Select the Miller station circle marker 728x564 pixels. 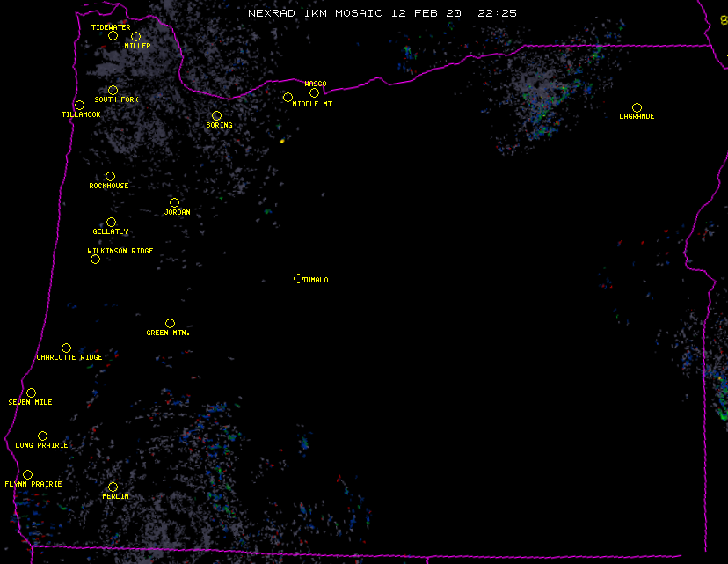coord(135,36)
